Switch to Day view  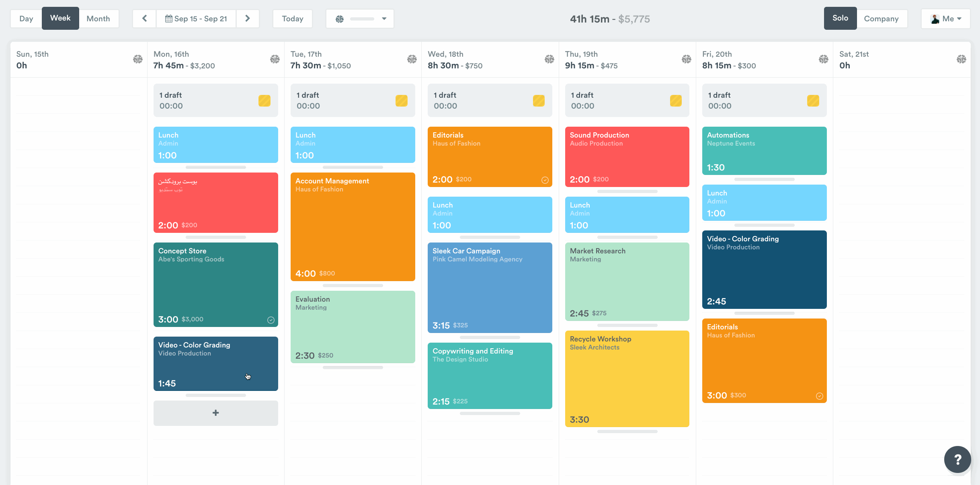(x=26, y=18)
